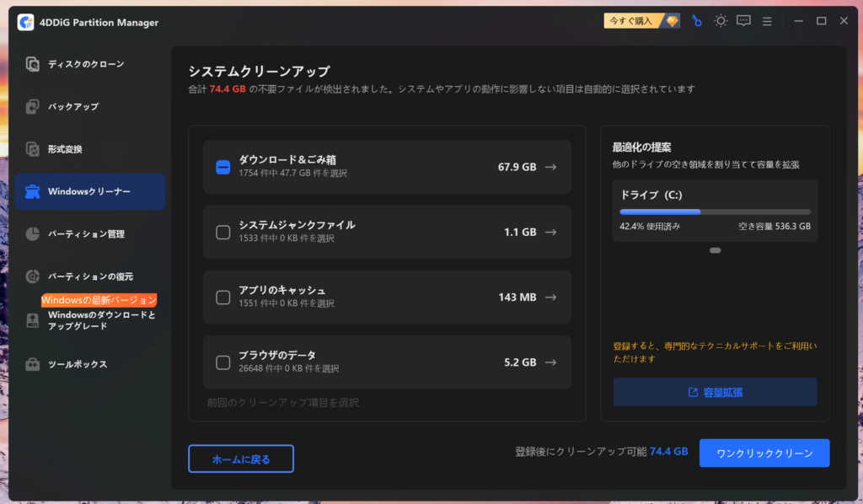
Task: Expand the Browser Data 5.2 GB arrow
Action: [551, 362]
